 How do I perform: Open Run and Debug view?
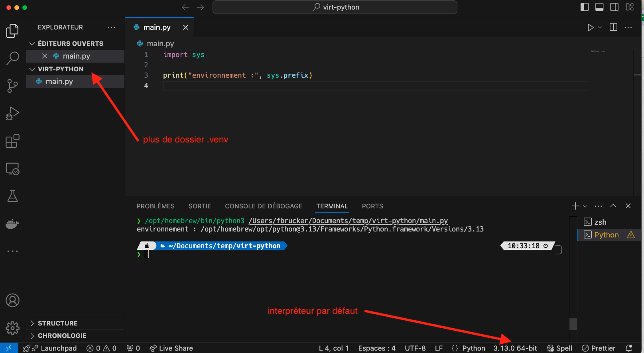click(x=12, y=114)
